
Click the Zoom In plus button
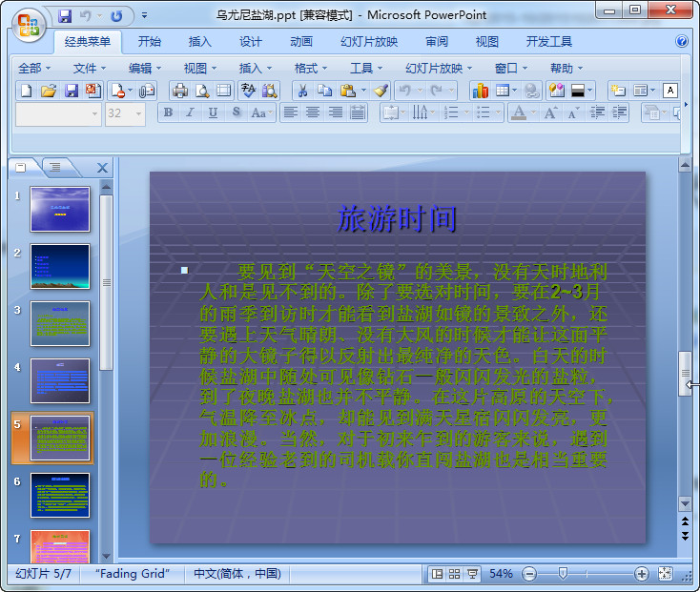(x=642, y=574)
